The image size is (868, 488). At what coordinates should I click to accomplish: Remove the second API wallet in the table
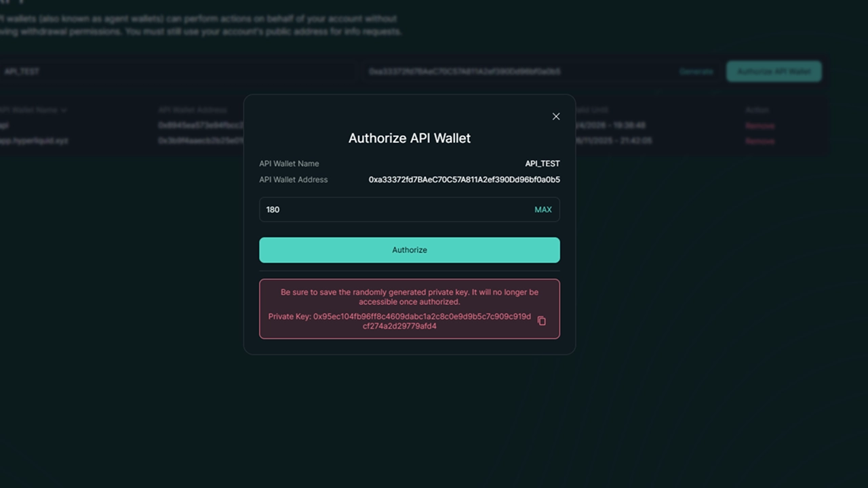pos(759,141)
